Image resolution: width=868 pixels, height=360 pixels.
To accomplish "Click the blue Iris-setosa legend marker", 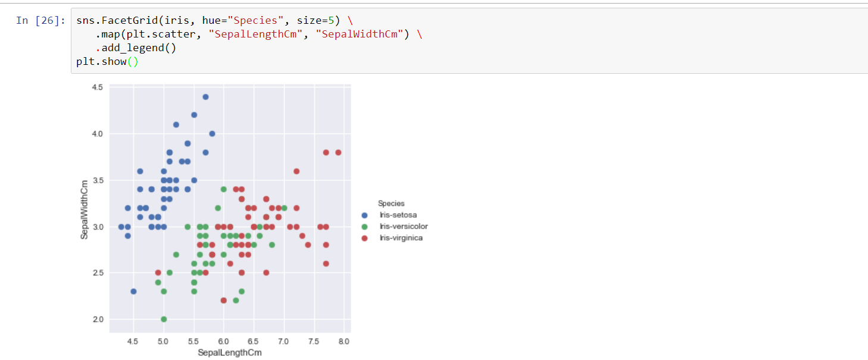I will pyautogui.click(x=364, y=215).
